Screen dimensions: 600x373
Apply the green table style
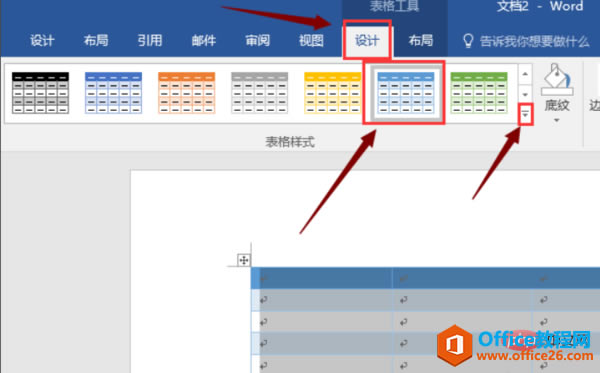coord(479,93)
